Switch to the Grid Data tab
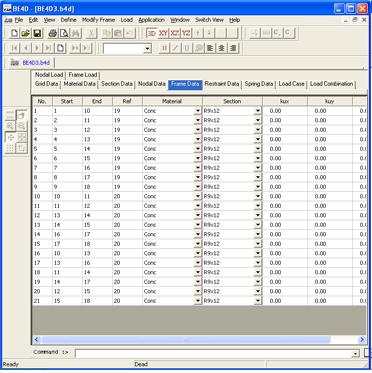 coord(47,84)
